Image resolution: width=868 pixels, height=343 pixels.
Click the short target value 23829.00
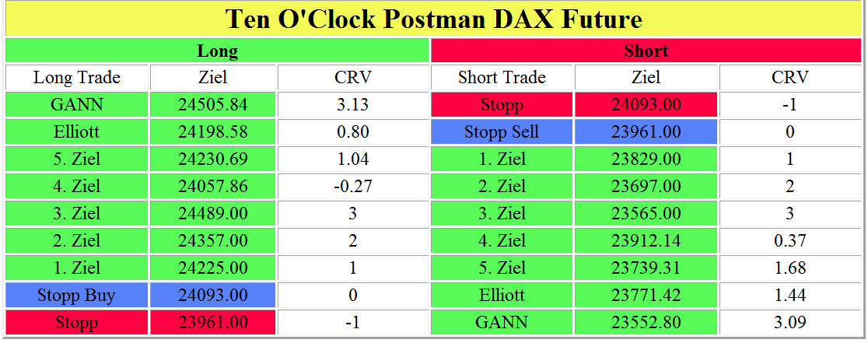[646, 159]
